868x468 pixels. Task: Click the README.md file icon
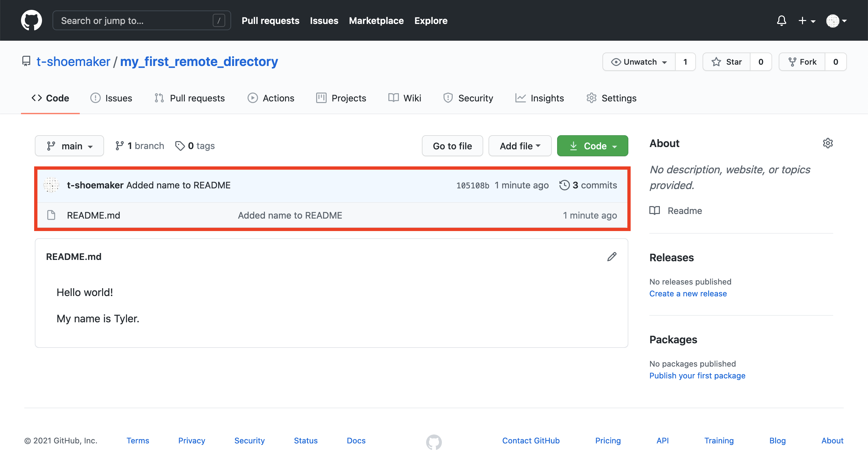coord(51,215)
